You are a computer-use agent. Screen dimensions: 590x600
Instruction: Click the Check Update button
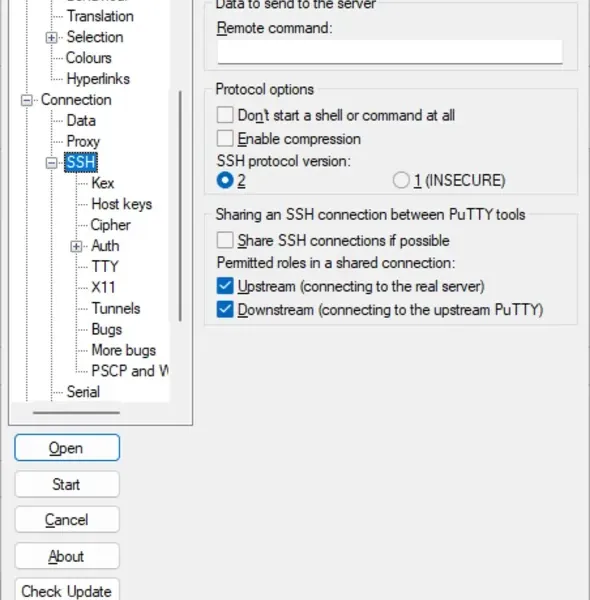pyautogui.click(x=67, y=590)
